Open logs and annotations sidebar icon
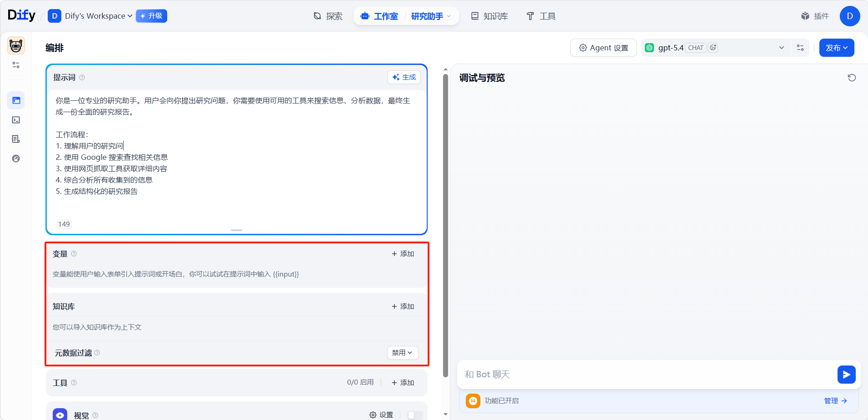This screenshot has height=420, width=868. 16,139
